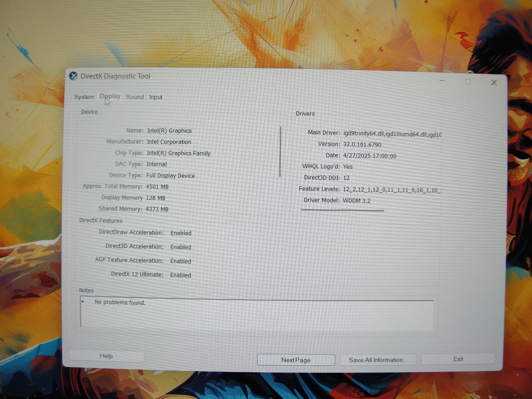This screenshot has width=532, height=399.
Task: Click the DirectX Diagnostic Tool title icon
Action: [73, 76]
